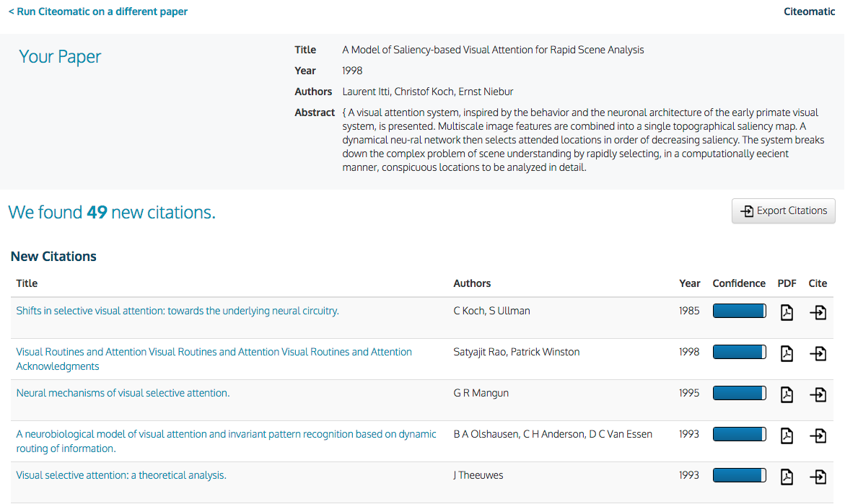Cite the Satyajit Rao, Patrick Winston paper
The height and width of the screenshot is (504, 845).
(818, 353)
